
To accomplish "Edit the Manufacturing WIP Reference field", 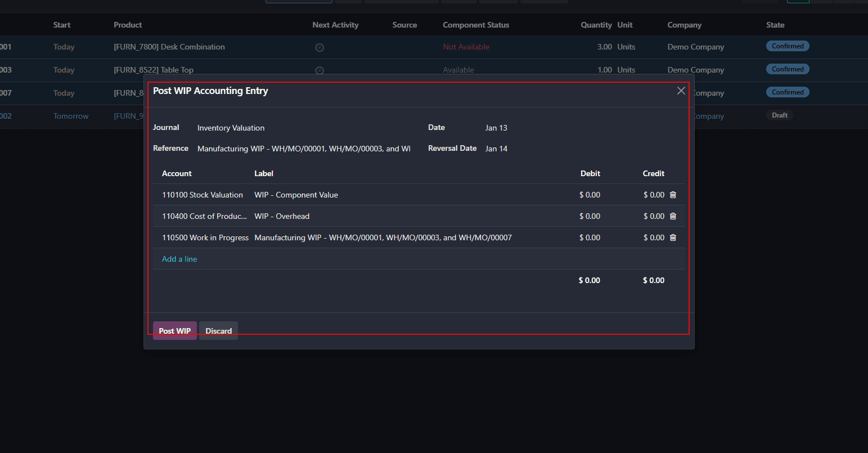I will coord(304,149).
